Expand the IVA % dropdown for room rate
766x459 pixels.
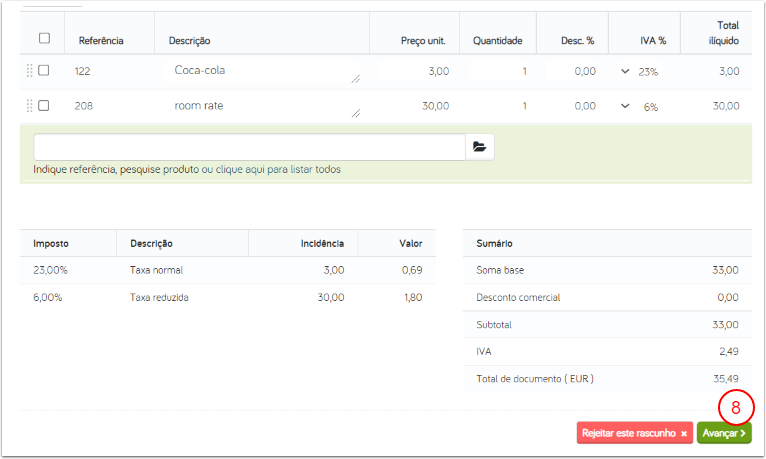pos(626,106)
